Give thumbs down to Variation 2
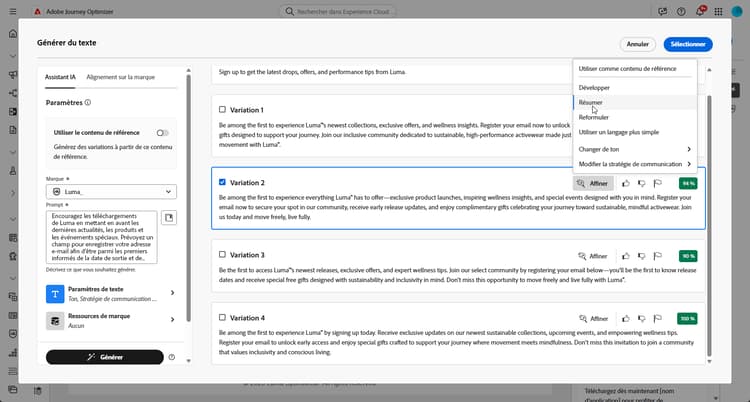 click(641, 183)
